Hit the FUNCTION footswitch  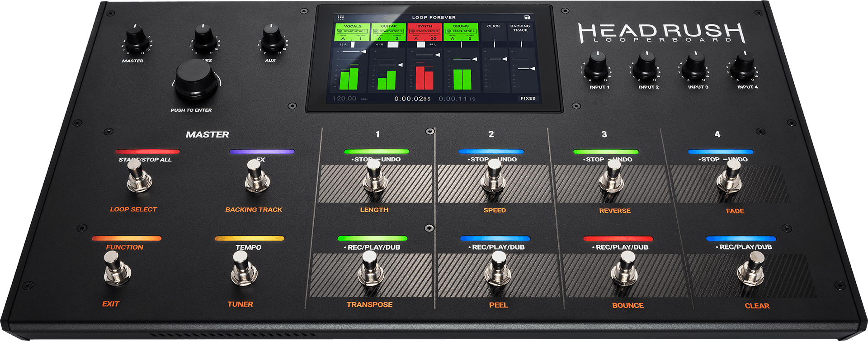tap(117, 268)
